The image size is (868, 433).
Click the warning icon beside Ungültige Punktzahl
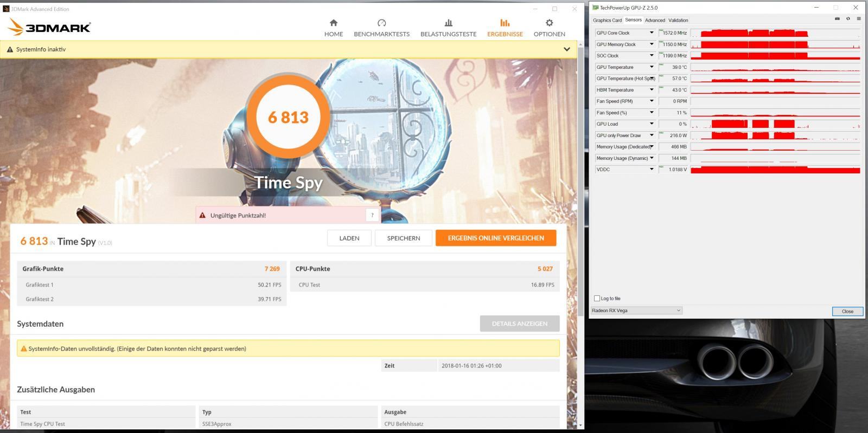[203, 215]
